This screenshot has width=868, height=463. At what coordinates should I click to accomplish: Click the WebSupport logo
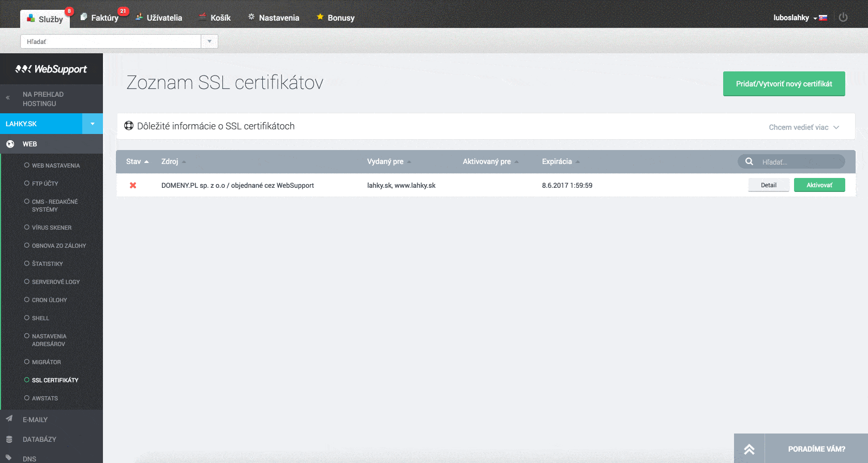51,69
